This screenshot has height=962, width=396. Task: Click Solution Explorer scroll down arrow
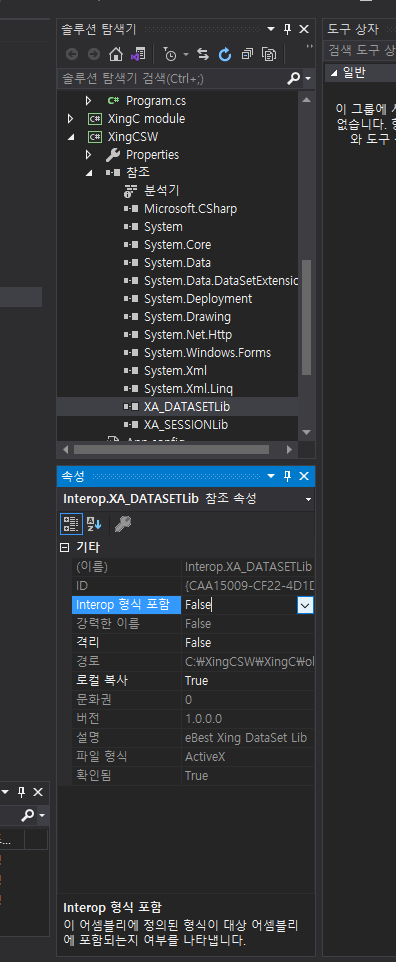point(306,433)
